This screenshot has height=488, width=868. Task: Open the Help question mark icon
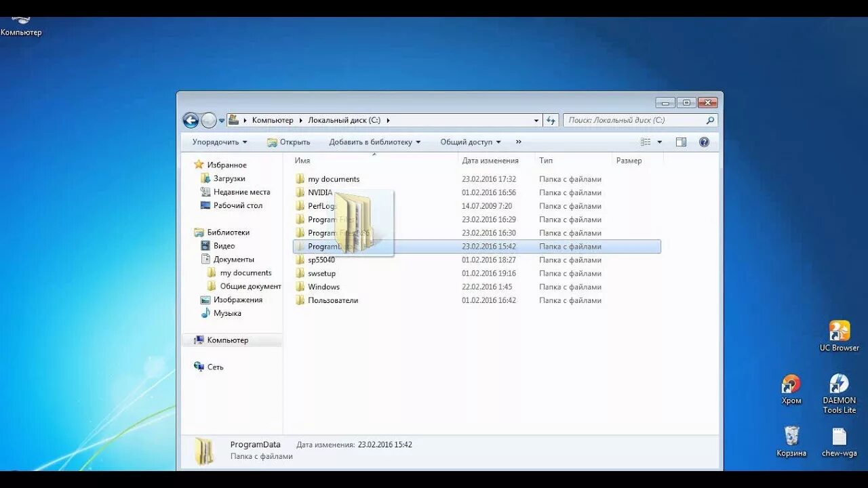[704, 142]
